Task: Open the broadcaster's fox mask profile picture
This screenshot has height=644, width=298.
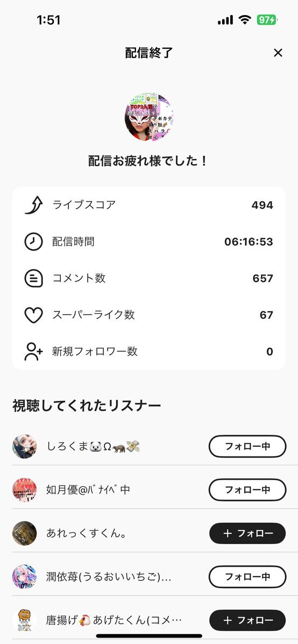Action: click(x=149, y=118)
